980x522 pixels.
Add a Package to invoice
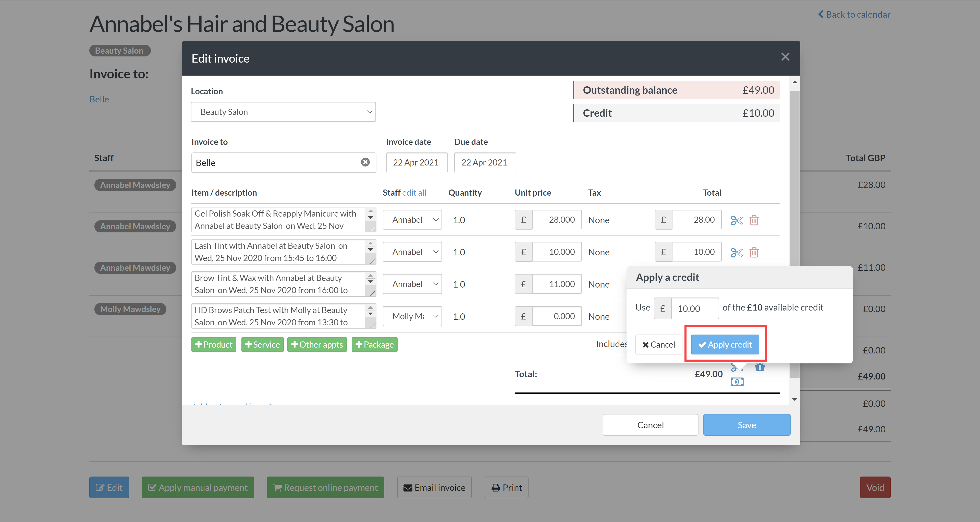(374, 344)
